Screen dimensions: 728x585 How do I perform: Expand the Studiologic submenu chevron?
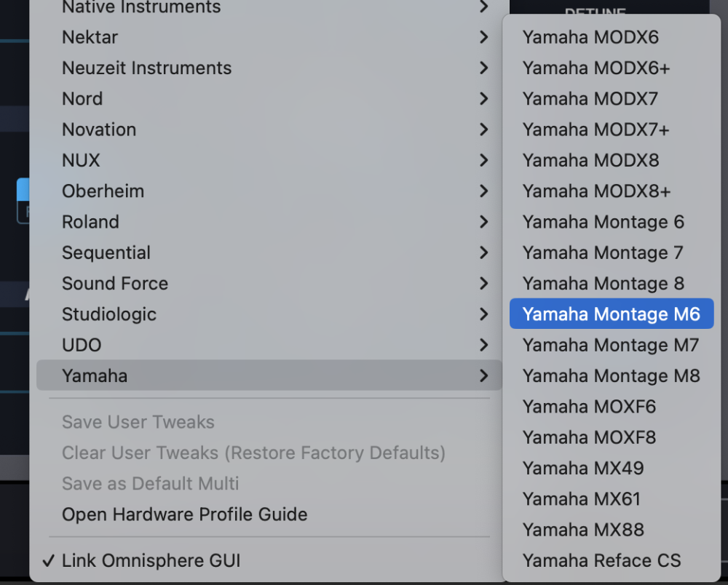pyautogui.click(x=484, y=314)
